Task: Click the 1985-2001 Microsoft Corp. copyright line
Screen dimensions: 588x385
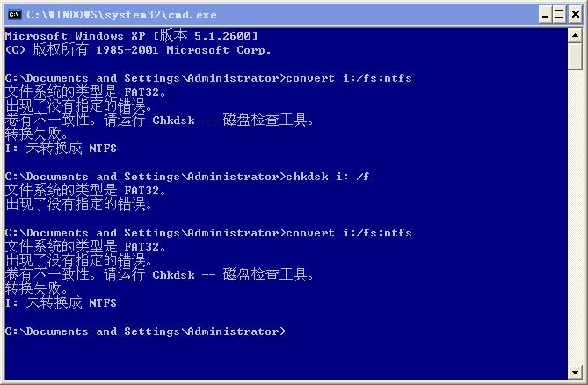Action: pos(138,50)
